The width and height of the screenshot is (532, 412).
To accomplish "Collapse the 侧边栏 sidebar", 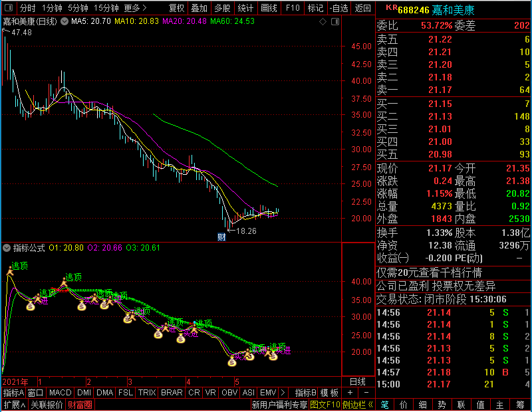I will click(358, 405).
